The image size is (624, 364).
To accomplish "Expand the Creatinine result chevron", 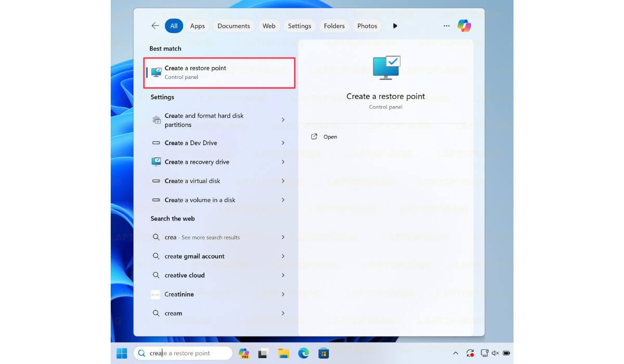I will point(283,294).
